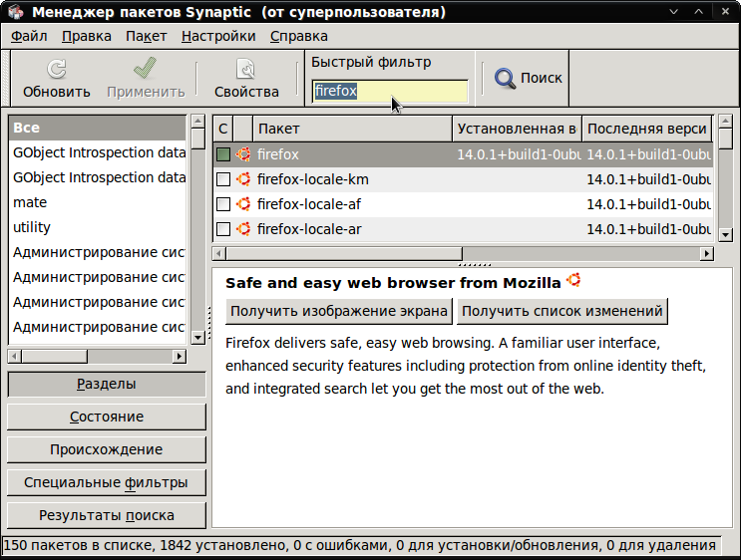
Task: Toggle status checkbox of firefox package
Action: pyautogui.click(x=223, y=154)
